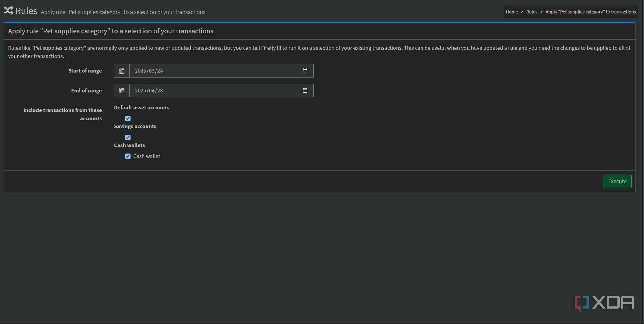Screen dimensions: 644x324
Task: Click the 'Apply "Pet supplies category" to transactions' breadcrumb
Action: click(x=591, y=12)
